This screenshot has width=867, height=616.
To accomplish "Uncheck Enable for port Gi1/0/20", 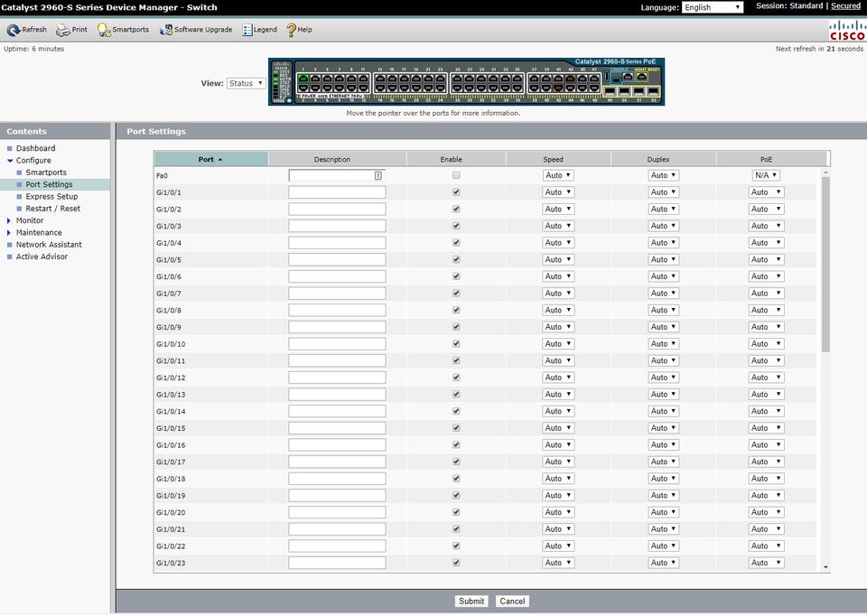I will coord(456,512).
